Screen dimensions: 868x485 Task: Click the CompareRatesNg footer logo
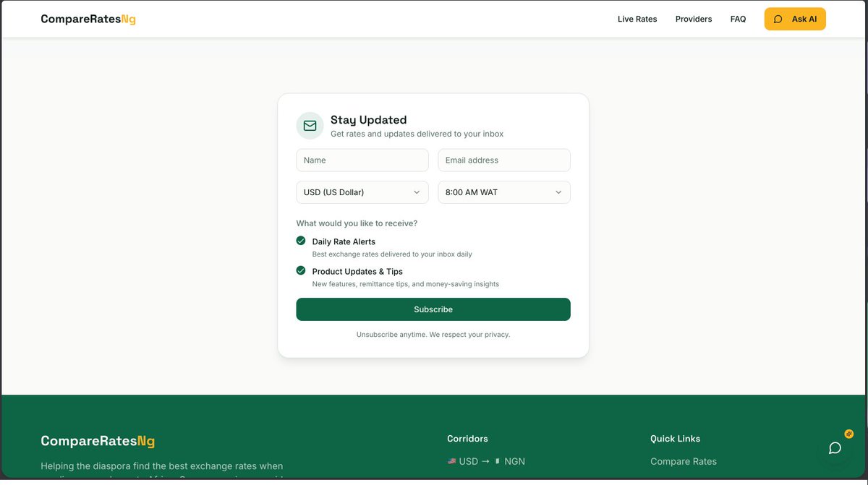pos(98,441)
